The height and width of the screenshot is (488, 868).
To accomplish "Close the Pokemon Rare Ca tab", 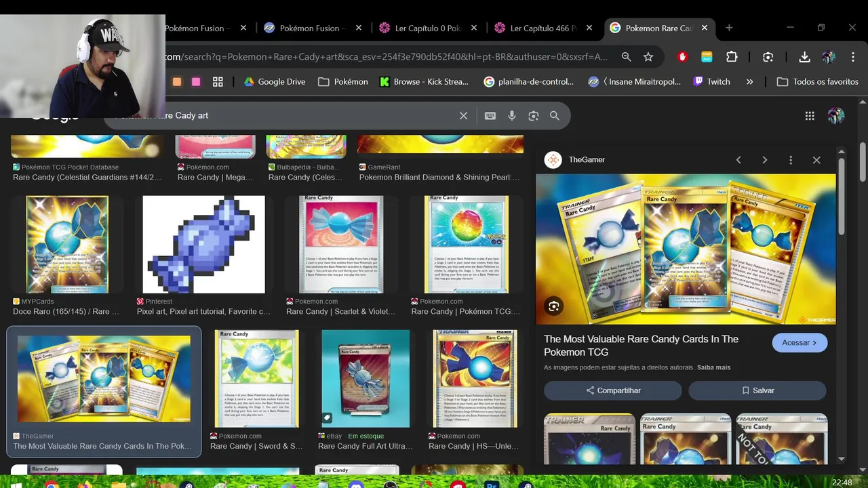I will point(705,28).
